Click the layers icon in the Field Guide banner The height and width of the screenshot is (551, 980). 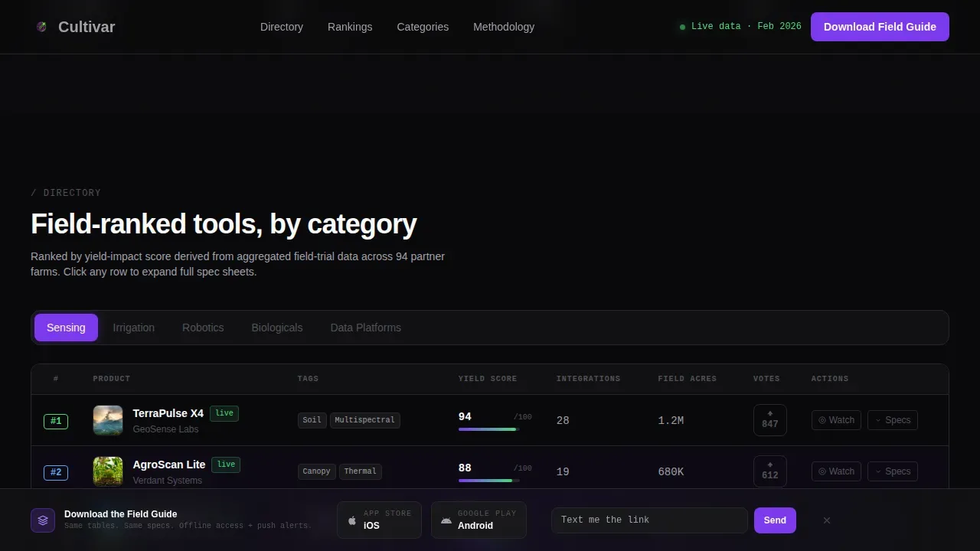click(x=43, y=520)
